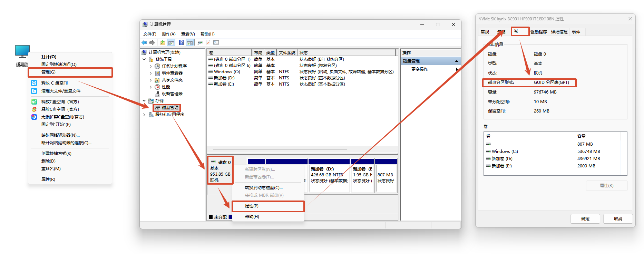This screenshot has height=254, width=644.
Task: Click the 释放 C 盘空间 blue icon in context menu
Action: click(x=34, y=83)
